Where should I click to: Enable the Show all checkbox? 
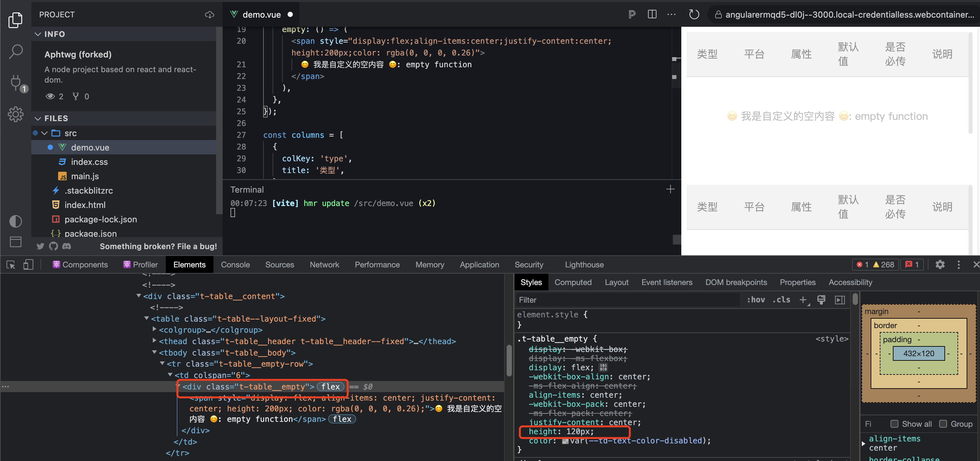[x=894, y=424]
